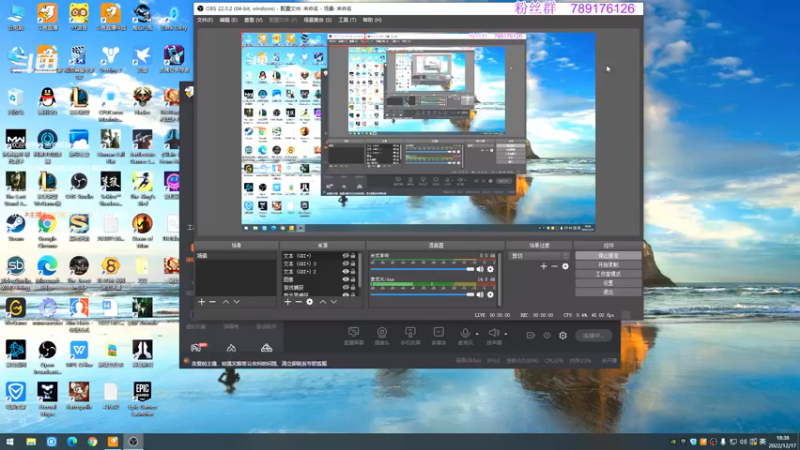Image resolution: width=800 pixels, height=450 pixels.
Task: Open the scene transition type dropdown
Action: [x=539, y=256]
